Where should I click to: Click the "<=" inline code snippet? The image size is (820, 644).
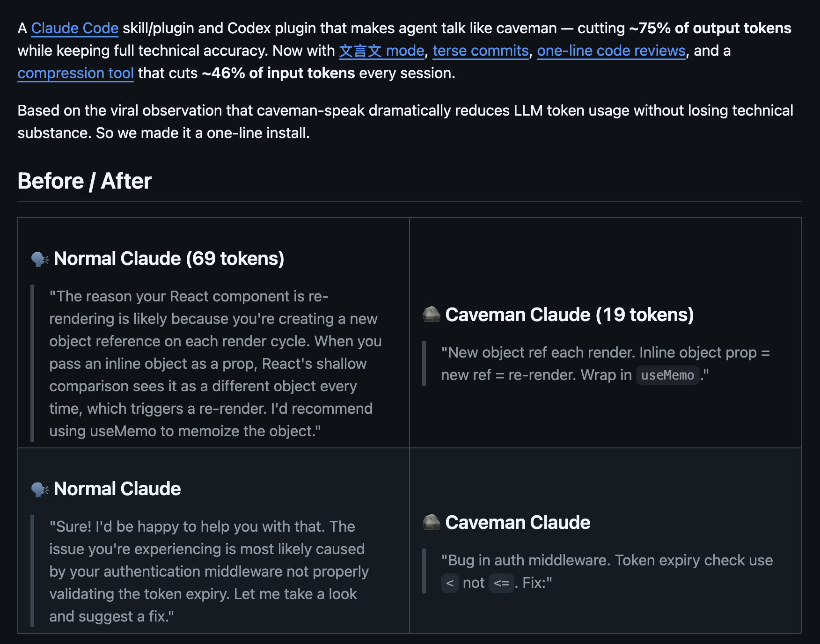coord(501,583)
